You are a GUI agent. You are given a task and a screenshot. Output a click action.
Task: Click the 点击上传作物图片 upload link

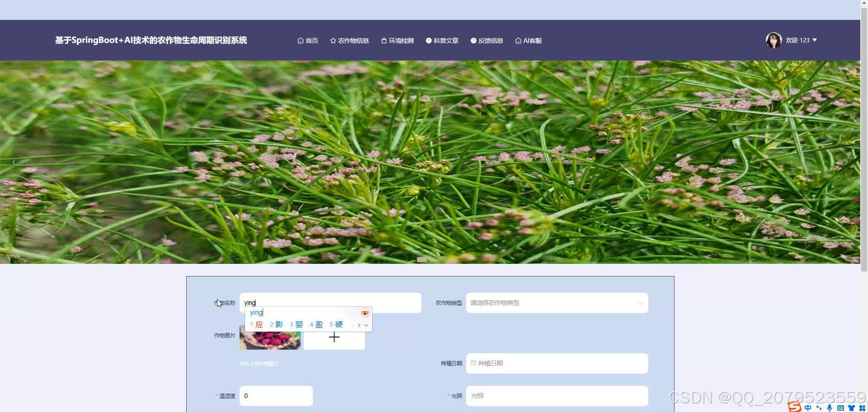pos(259,363)
